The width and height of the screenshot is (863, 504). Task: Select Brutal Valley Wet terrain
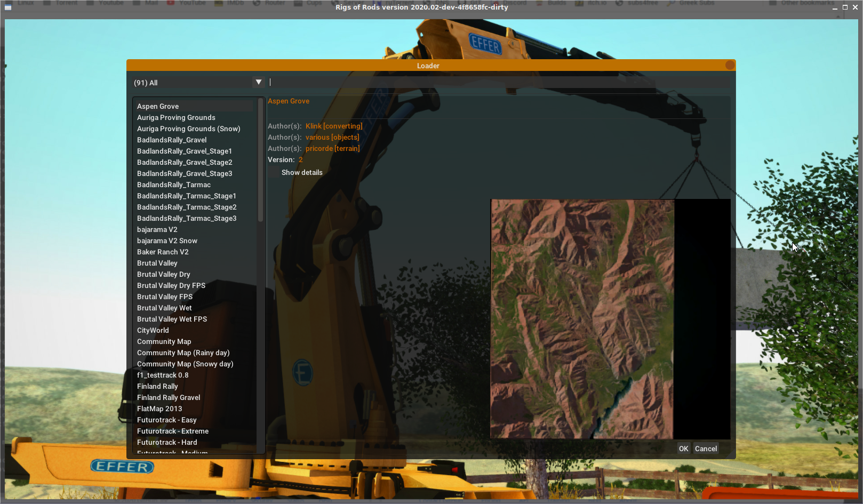[x=195, y=308]
